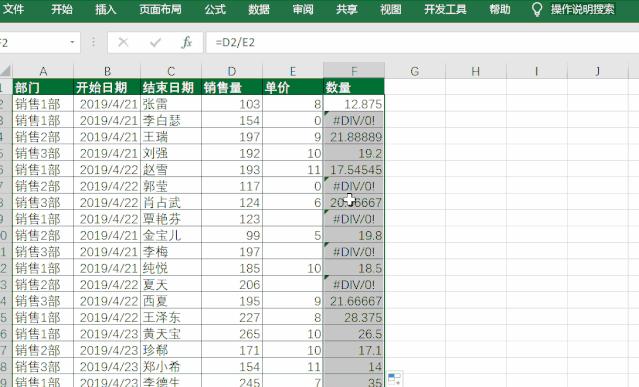This screenshot has width=639, height=387.
Task: Click the confirm checkmark icon in formula bar
Action: [x=155, y=42]
